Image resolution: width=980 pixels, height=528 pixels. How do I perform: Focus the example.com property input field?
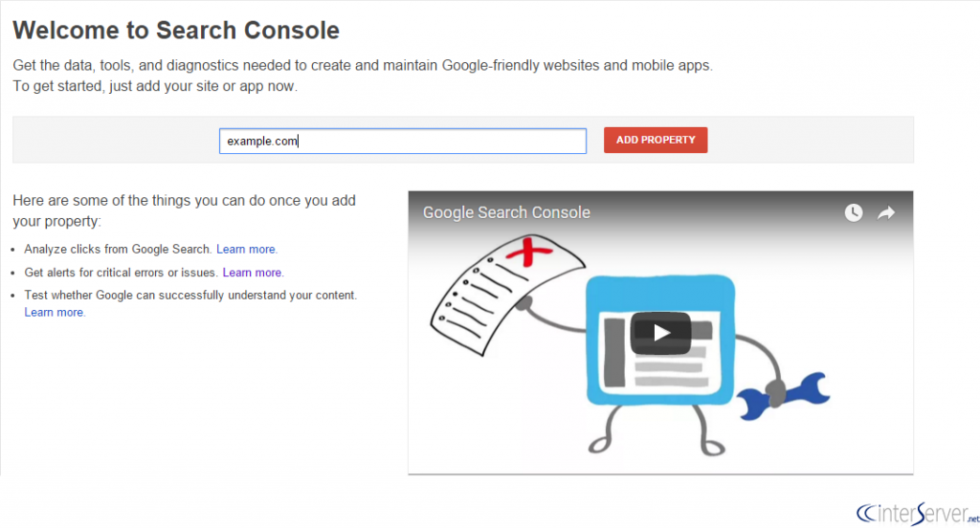pos(403,142)
